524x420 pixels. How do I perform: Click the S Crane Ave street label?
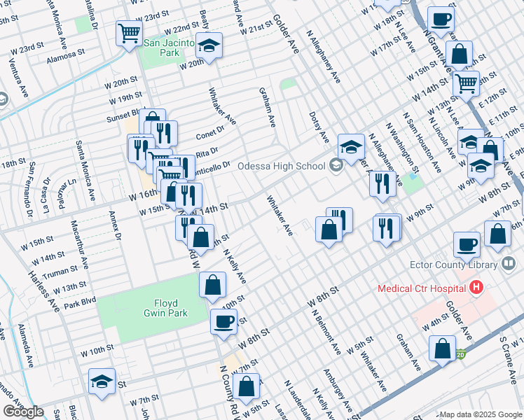[508, 360]
